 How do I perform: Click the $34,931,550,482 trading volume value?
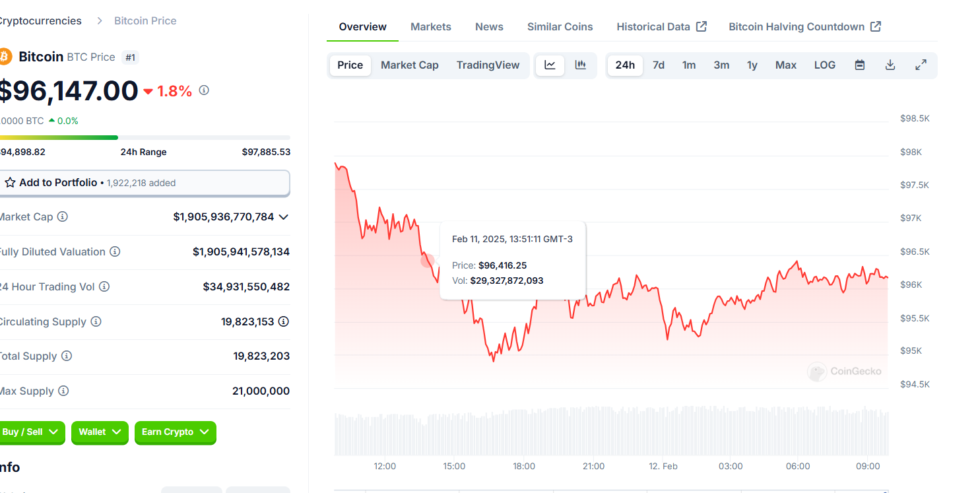(246, 286)
